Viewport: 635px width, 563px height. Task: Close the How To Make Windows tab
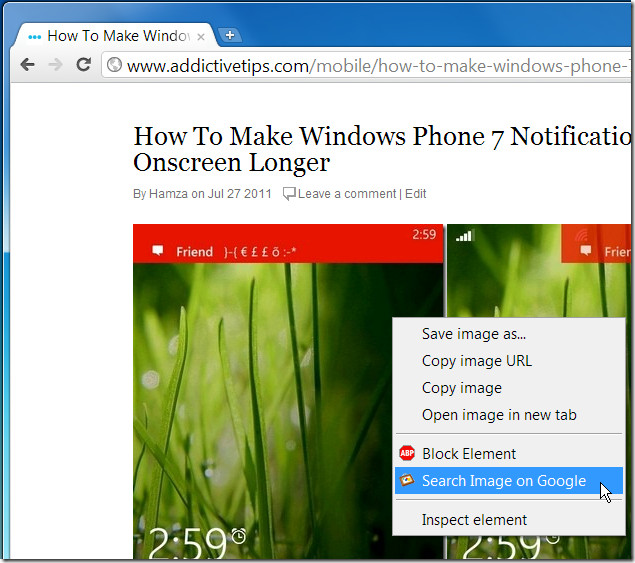coord(201,37)
